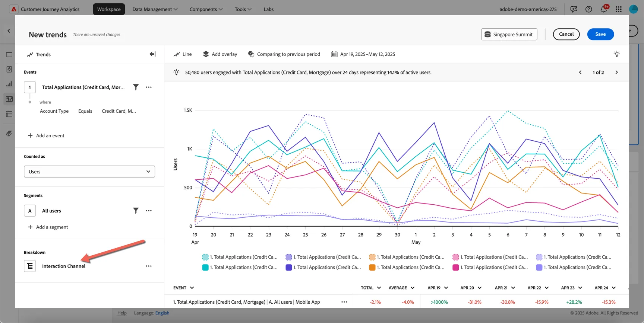Screen dimensions: 644x323
Task: Open the user profile avatar
Action: [x=634, y=9]
